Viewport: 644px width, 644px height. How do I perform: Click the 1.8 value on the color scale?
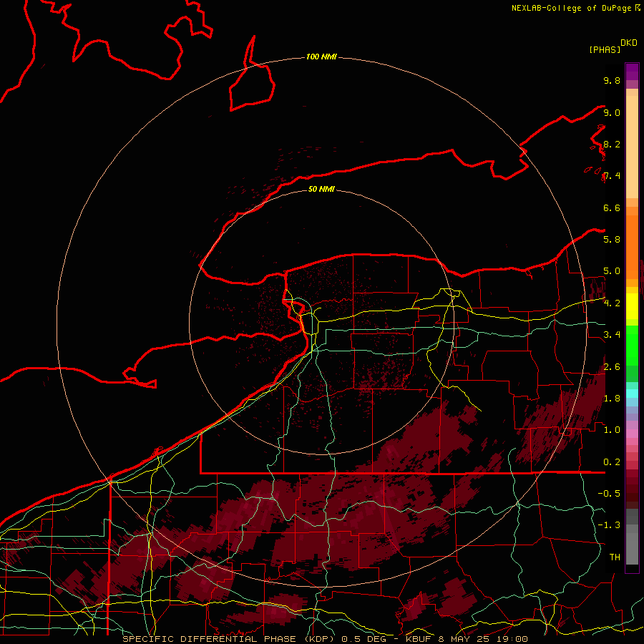[x=612, y=398]
